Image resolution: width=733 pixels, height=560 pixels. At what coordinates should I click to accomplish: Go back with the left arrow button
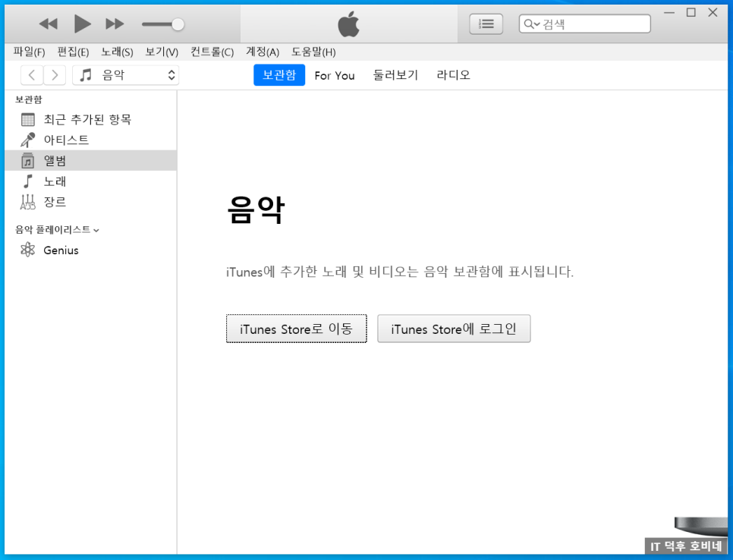(x=32, y=75)
